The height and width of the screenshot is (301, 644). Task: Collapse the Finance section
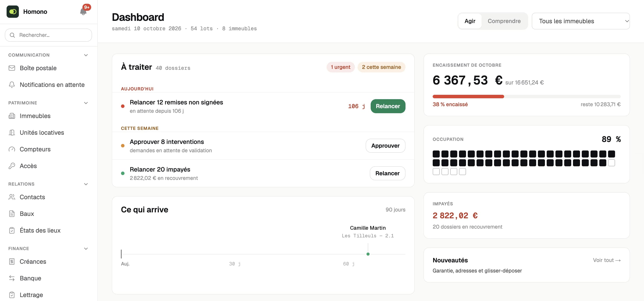click(x=86, y=249)
